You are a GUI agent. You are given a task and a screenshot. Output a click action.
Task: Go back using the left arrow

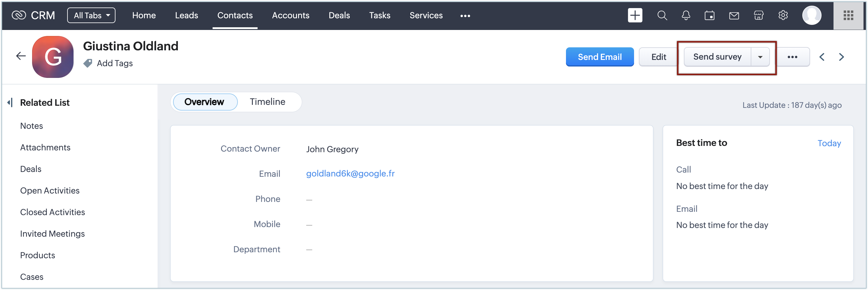click(21, 56)
